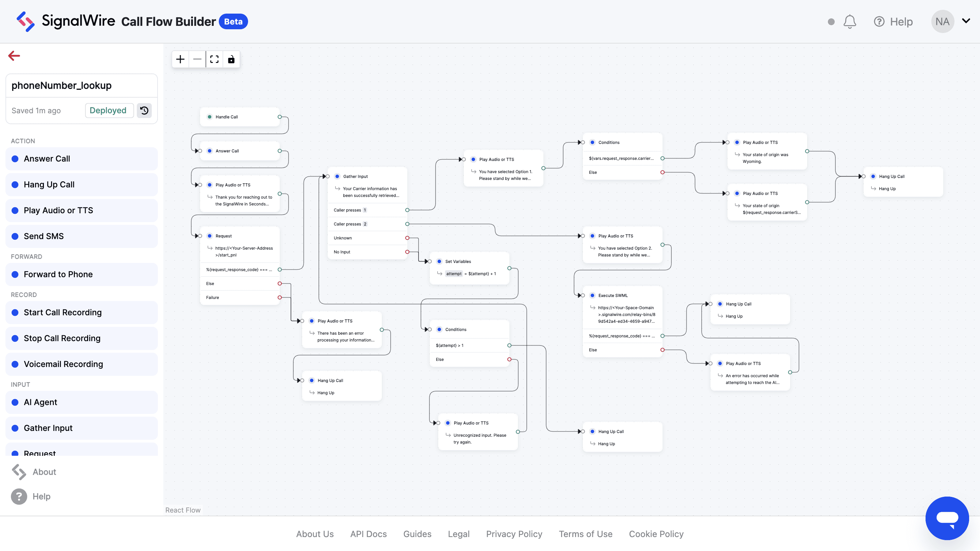Open the Guides footer link
980x551 pixels.
tap(417, 534)
